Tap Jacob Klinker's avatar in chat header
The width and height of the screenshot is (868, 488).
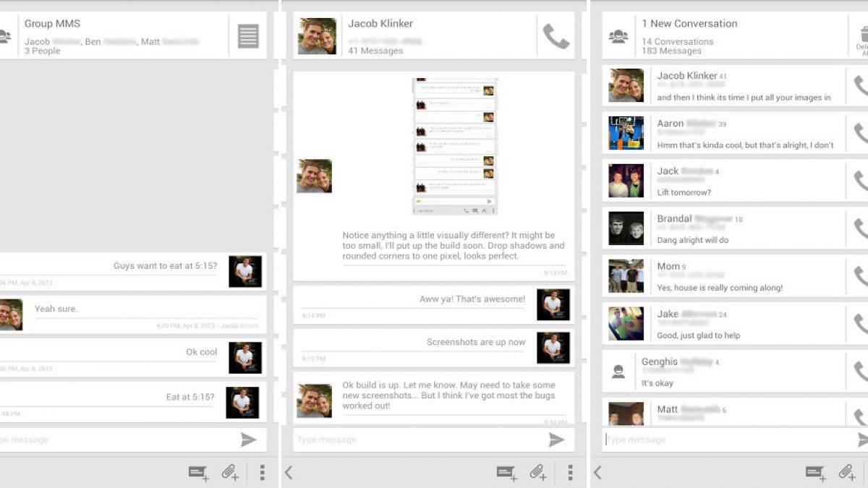(317, 36)
